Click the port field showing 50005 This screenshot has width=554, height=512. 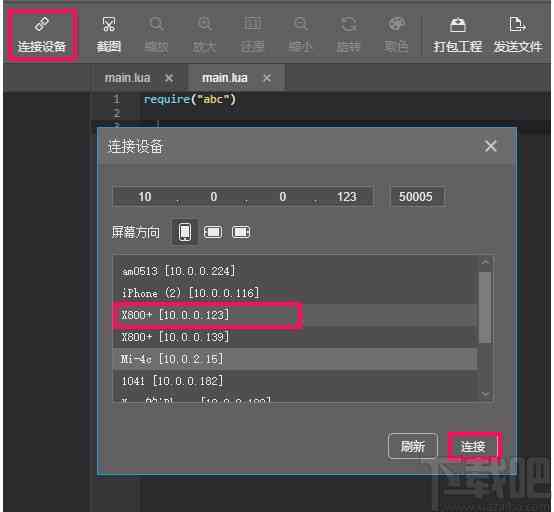coord(417,196)
